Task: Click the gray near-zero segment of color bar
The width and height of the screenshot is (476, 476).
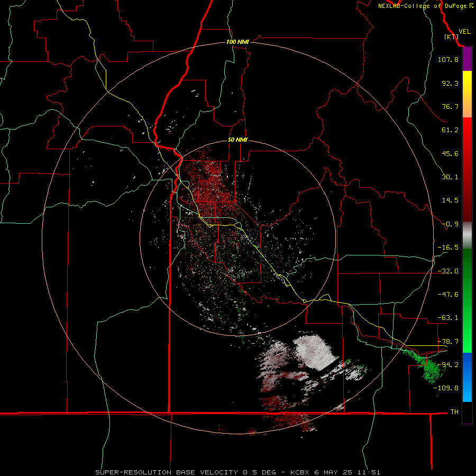Action: [467, 235]
